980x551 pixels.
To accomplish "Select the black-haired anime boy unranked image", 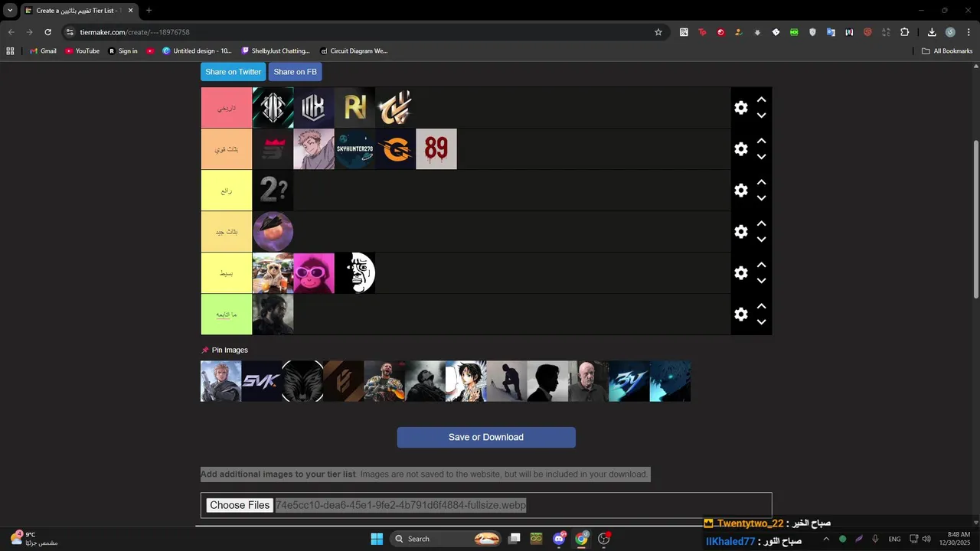I will click(x=466, y=381).
